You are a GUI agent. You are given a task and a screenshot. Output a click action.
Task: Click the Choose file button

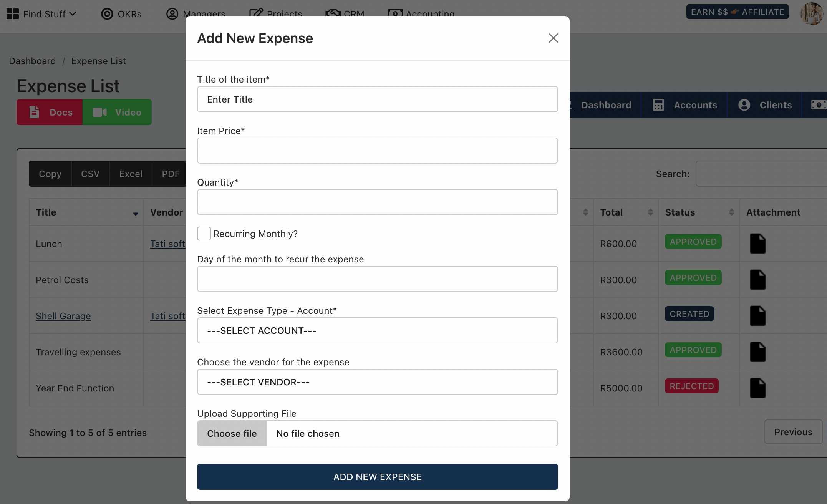232,433
